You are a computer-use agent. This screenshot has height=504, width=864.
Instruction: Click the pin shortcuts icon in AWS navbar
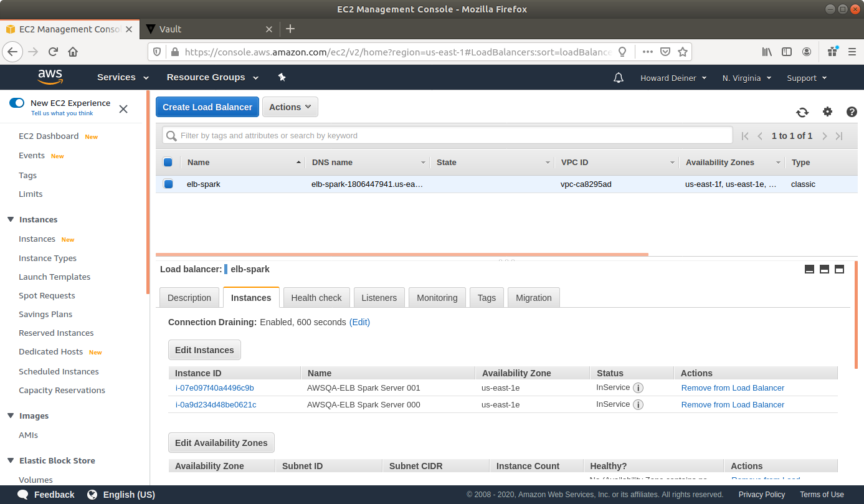click(282, 77)
